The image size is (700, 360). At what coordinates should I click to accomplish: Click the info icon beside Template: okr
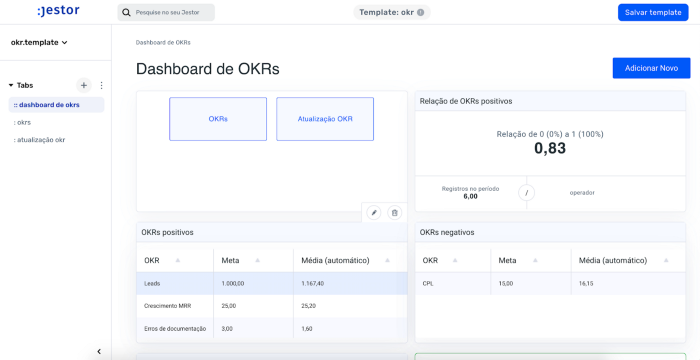tap(421, 13)
